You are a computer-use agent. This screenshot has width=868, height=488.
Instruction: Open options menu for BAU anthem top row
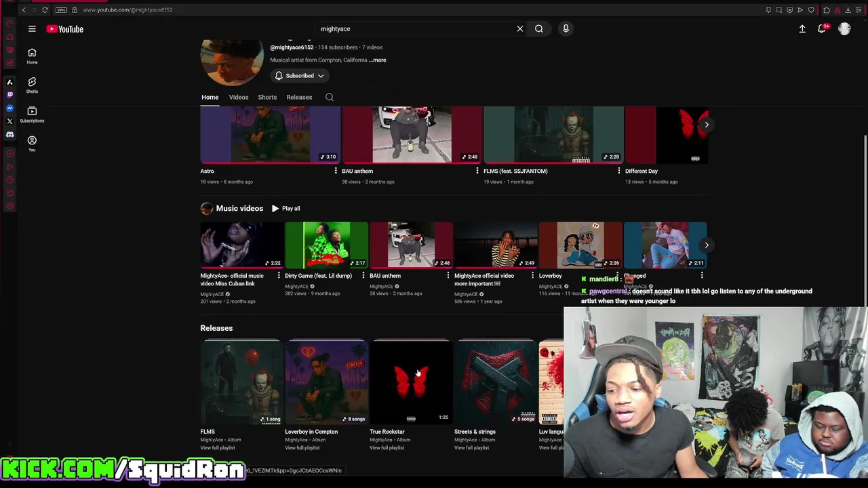click(477, 171)
